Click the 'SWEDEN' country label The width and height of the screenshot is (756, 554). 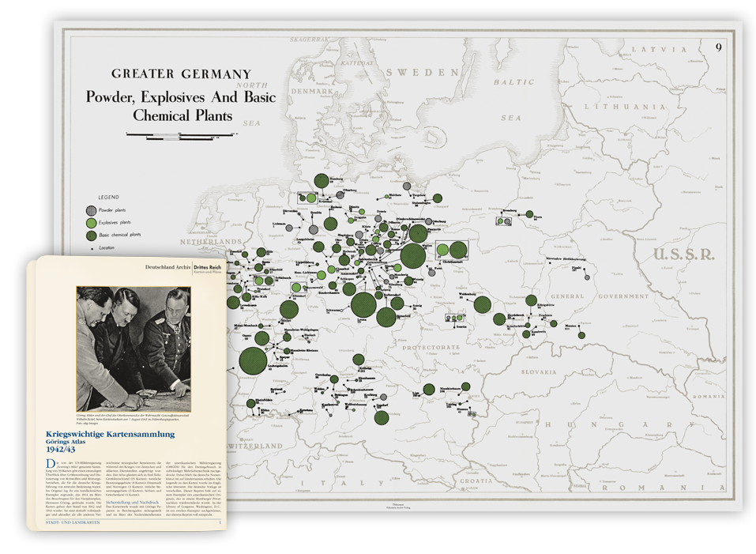pyautogui.click(x=423, y=73)
